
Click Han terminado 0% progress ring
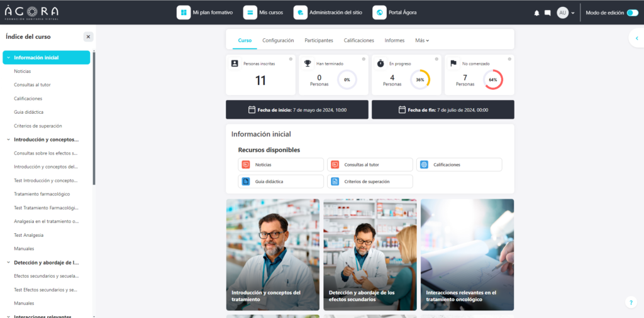[x=347, y=80]
